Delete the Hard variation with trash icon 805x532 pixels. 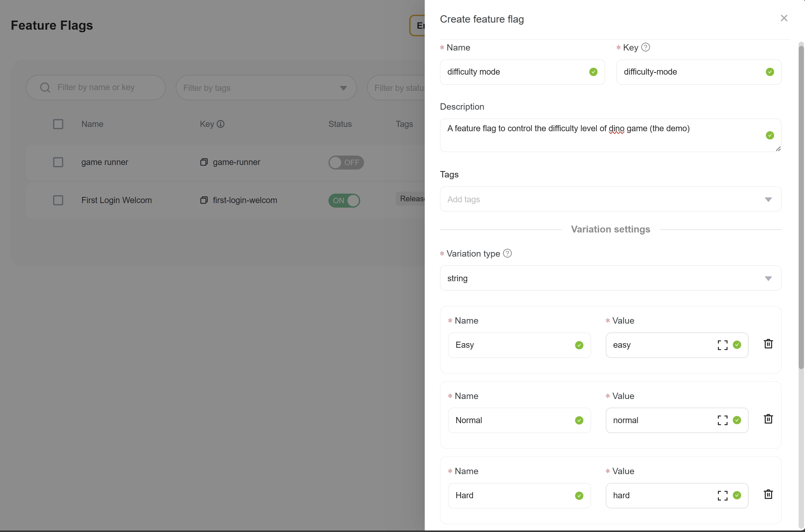tap(768, 495)
